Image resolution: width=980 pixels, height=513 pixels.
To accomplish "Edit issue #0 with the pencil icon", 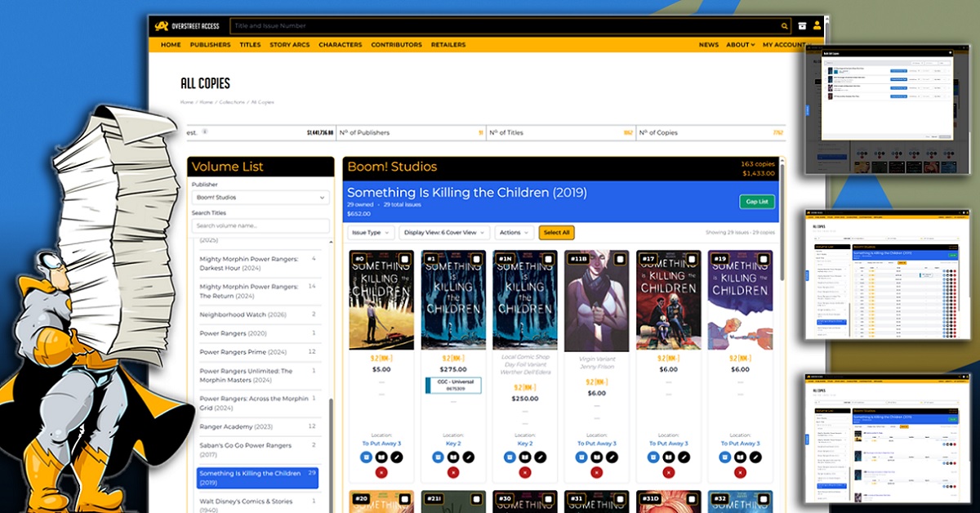I will [396, 456].
